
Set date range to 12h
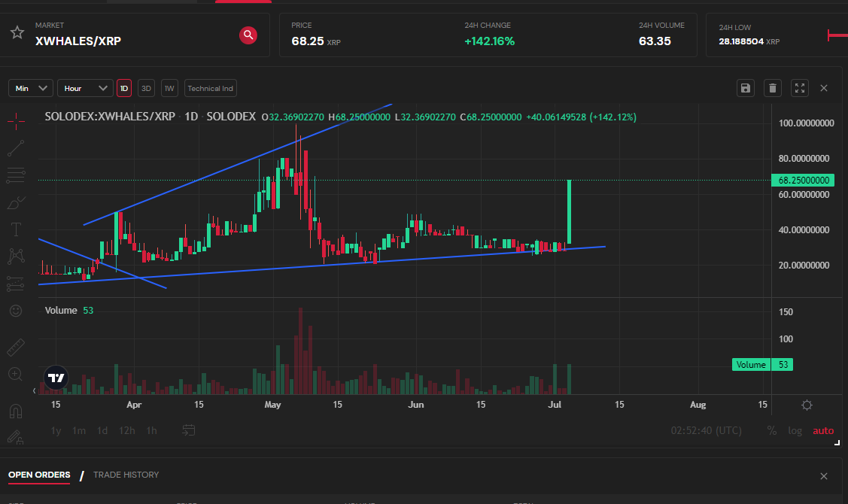(127, 430)
